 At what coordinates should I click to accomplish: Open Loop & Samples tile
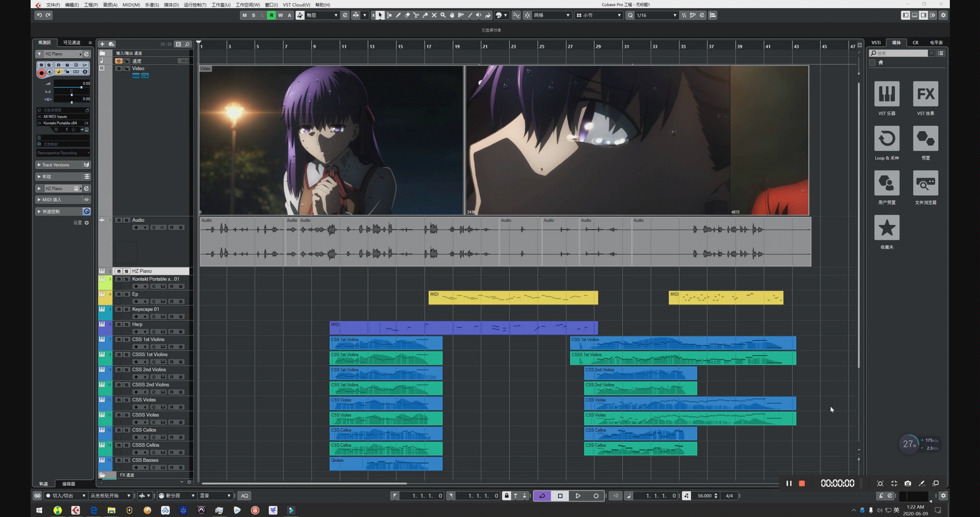(887, 138)
